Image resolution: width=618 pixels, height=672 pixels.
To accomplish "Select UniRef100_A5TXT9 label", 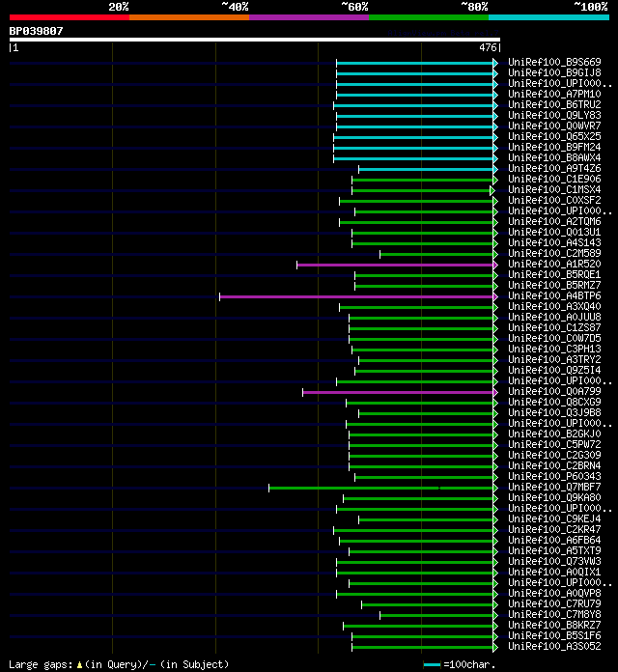I will (x=554, y=550).
